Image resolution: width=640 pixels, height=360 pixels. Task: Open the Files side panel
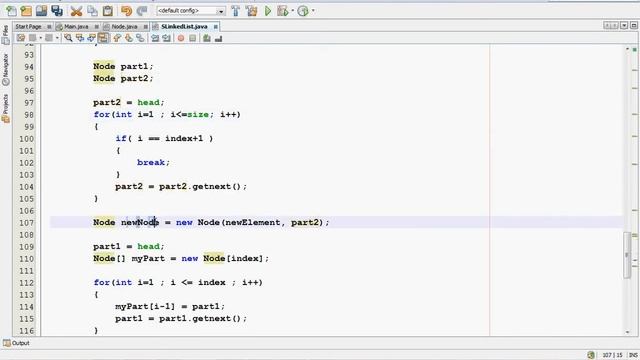[5, 34]
